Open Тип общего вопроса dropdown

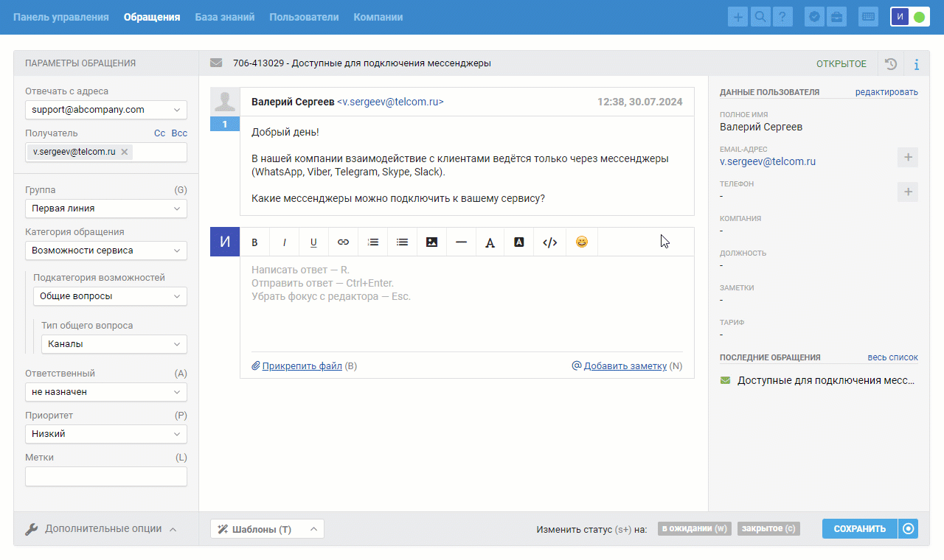coord(114,344)
